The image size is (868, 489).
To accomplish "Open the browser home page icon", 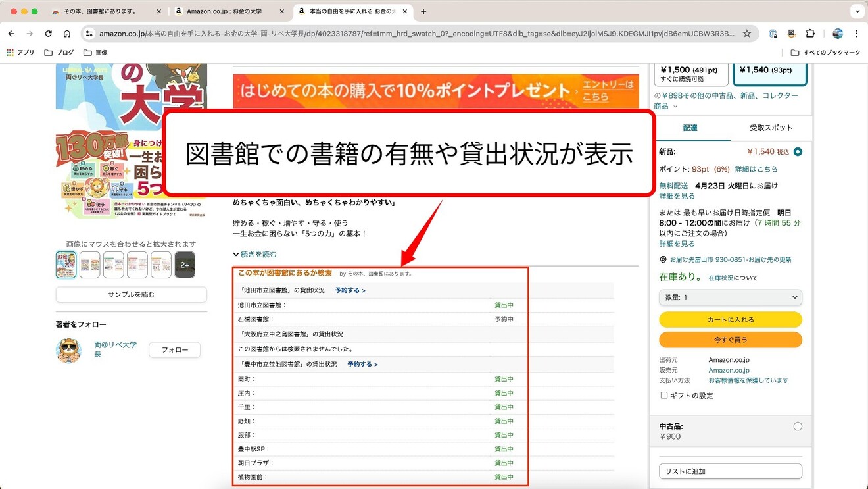I will pyautogui.click(x=67, y=34).
